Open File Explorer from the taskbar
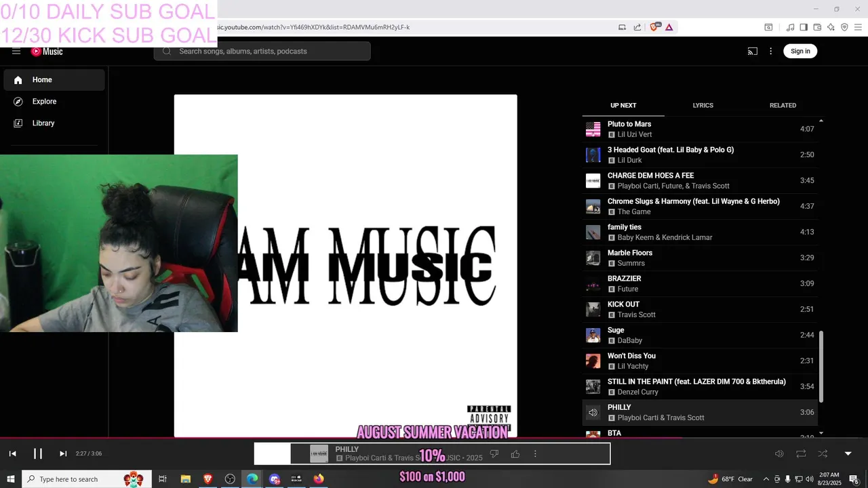The image size is (868, 488). click(185, 479)
